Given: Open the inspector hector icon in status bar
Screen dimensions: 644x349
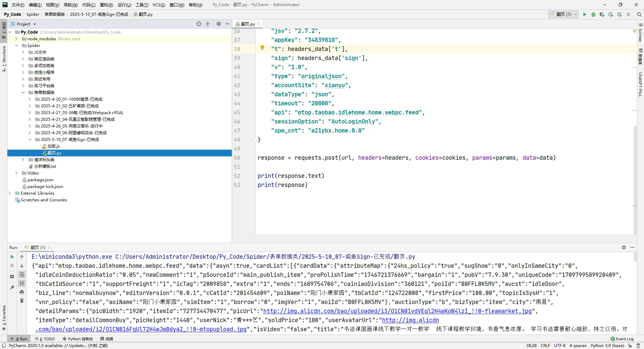Looking at the screenshot, I should click(638, 346).
